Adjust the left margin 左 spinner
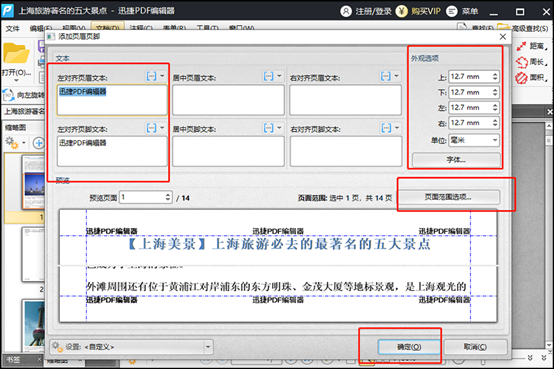 [495, 107]
